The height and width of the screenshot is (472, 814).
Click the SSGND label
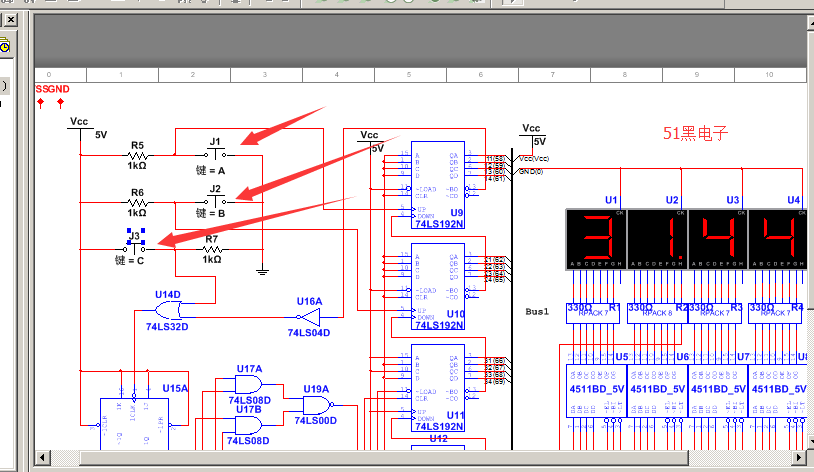52,89
